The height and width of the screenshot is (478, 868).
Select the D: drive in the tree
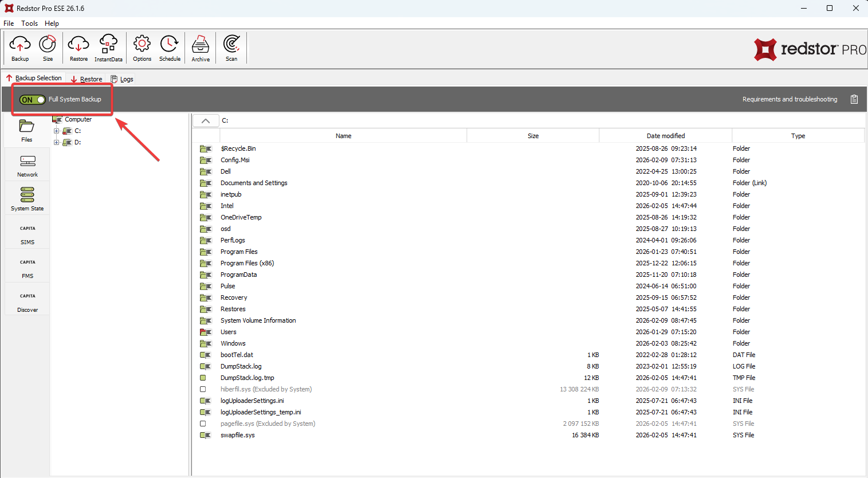coord(77,142)
